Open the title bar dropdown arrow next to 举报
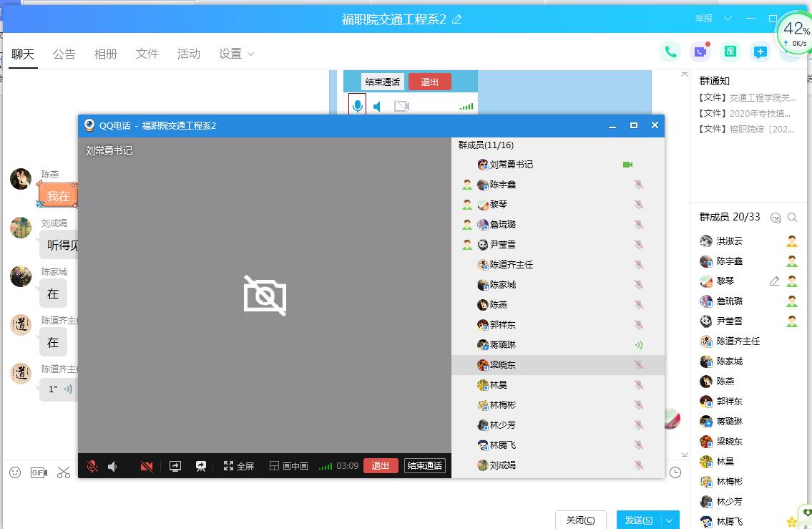Viewport: 812px width, 529px height. (728, 19)
